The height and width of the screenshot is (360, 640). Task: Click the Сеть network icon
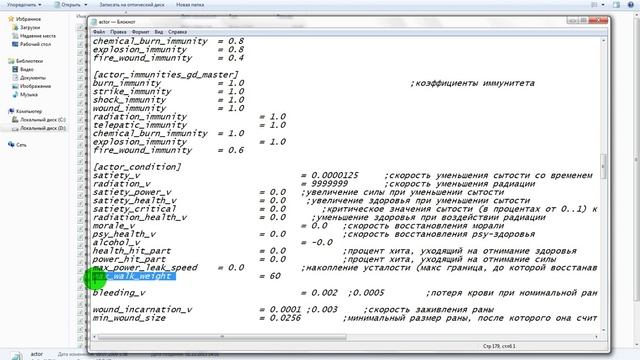point(11,145)
